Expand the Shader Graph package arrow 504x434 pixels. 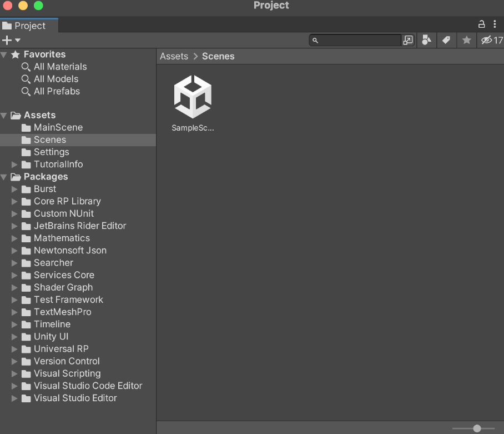14,288
